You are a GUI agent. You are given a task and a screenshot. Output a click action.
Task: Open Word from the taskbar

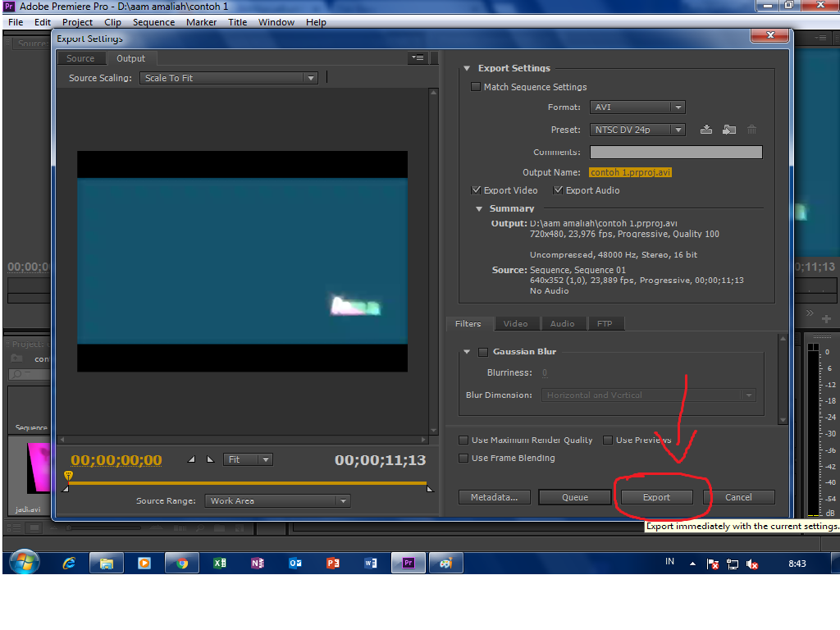371,563
